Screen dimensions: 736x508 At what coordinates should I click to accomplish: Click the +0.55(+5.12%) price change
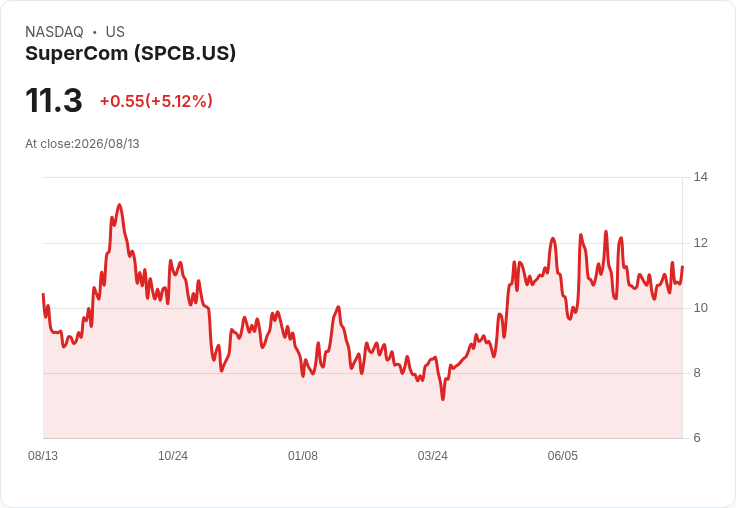[x=156, y=101]
